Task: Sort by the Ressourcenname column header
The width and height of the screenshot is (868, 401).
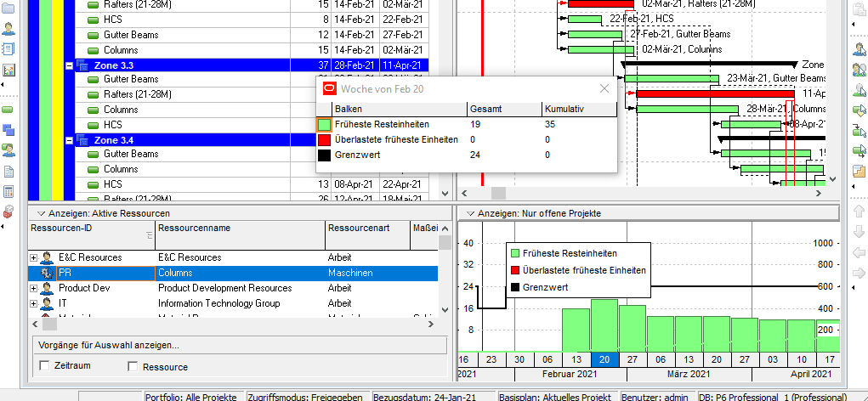Action: click(x=241, y=235)
